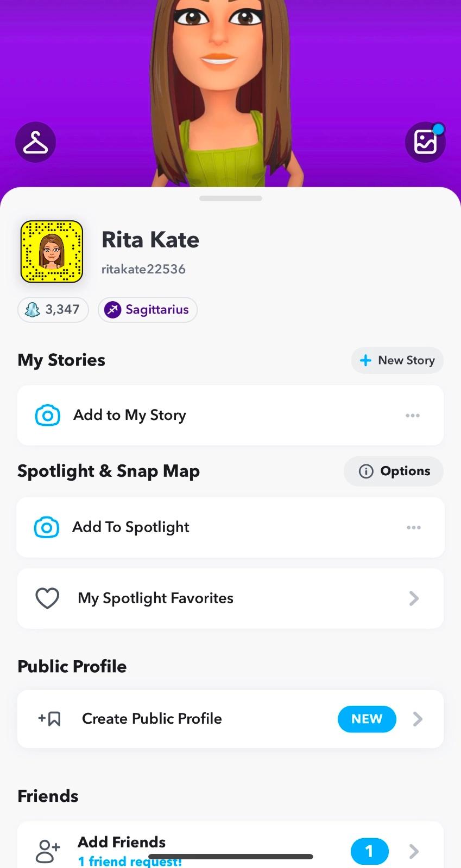Tap the friend request count badge
461x868 pixels.
[x=369, y=851]
